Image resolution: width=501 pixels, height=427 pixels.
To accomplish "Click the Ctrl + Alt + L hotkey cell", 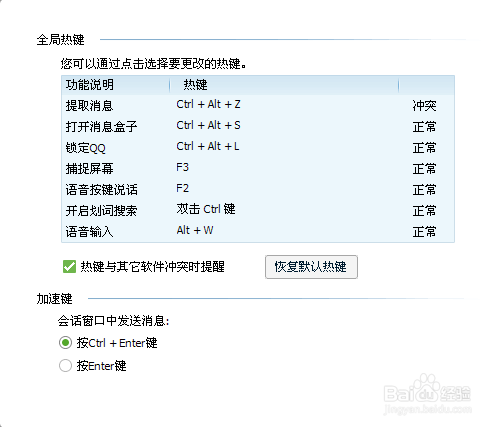I will coord(208,147).
